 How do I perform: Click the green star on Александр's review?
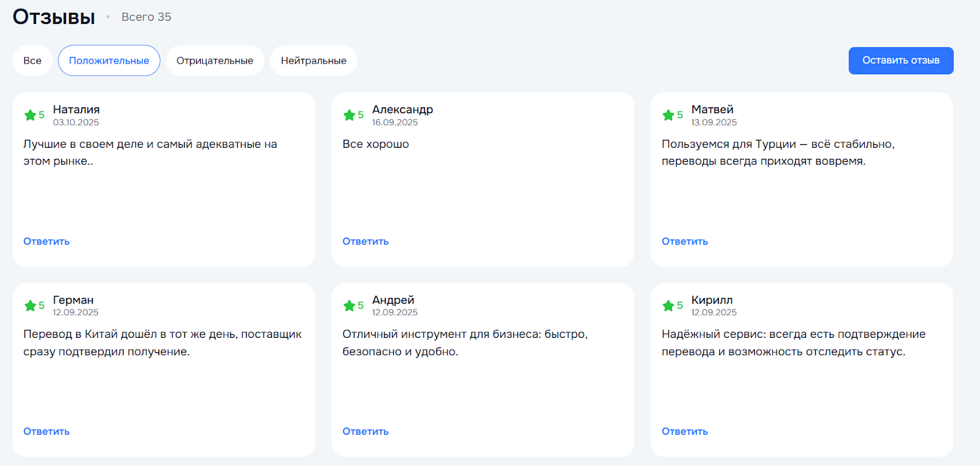point(349,115)
